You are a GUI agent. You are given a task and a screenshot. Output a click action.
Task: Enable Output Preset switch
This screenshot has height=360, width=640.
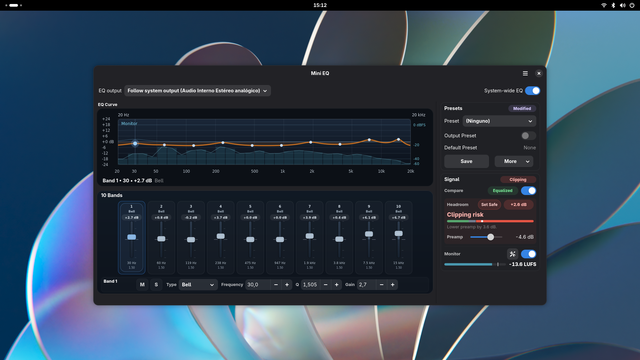528,136
